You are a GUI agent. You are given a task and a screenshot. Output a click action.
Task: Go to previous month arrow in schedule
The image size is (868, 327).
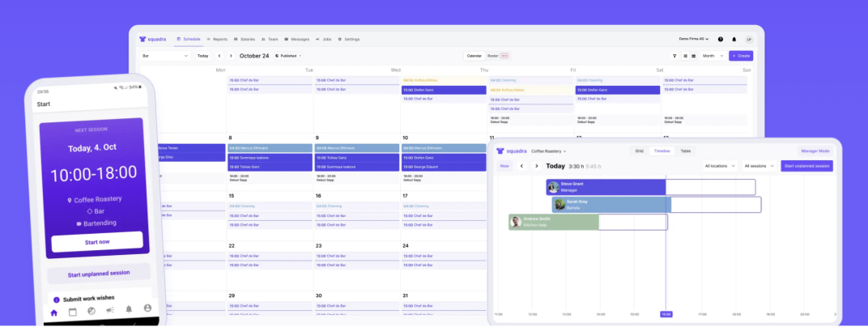(x=219, y=56)
